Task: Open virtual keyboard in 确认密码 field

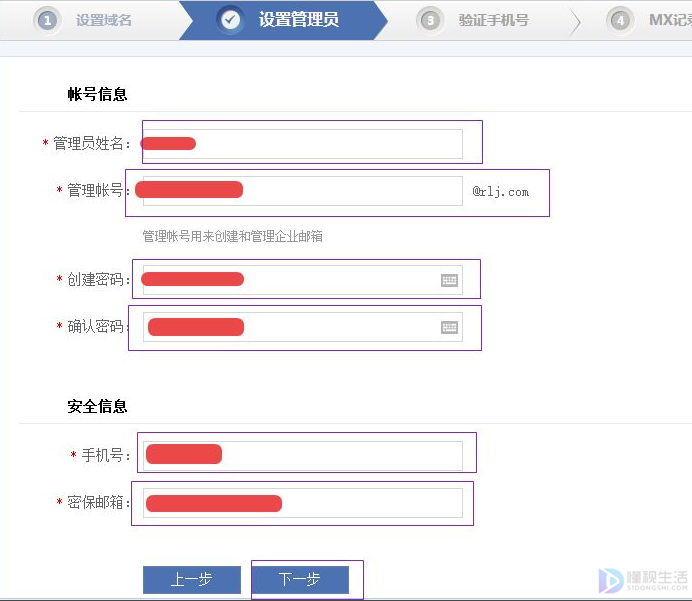Action: [449, 327]
